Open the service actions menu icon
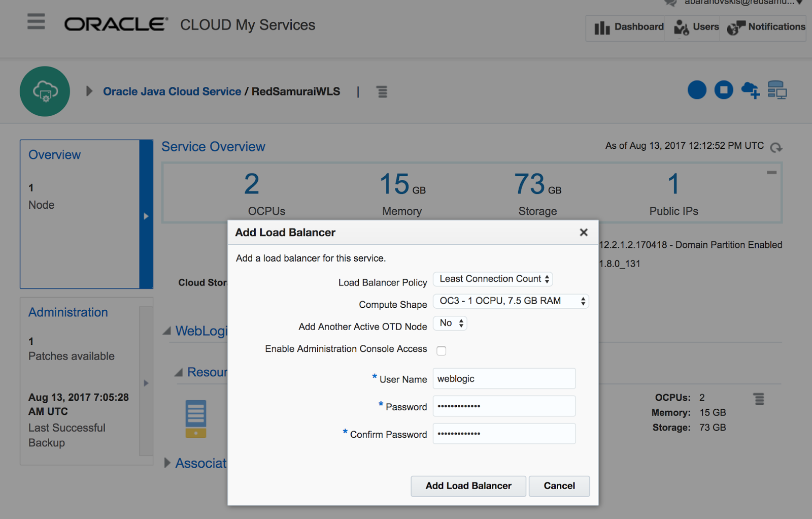The image size is (812, 519). pyautogui.click(x=382, y=91)
